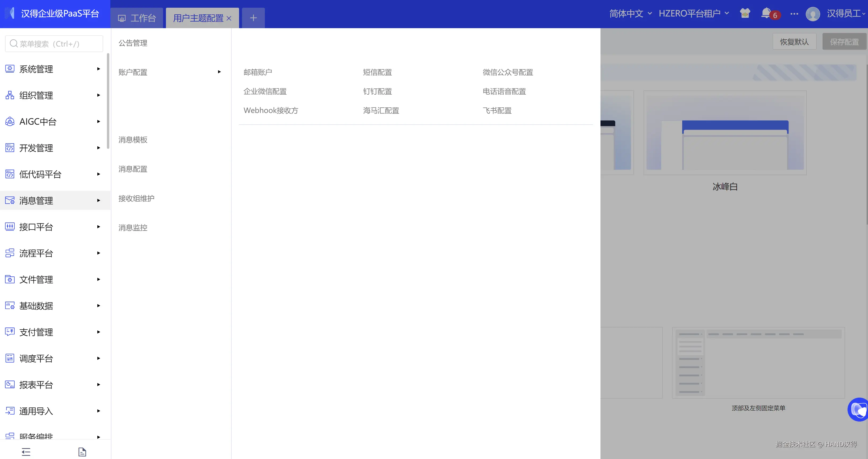This screenshot has width=868, height=459.
Task: Expand the 账户配置 submenu arrow
Action: tap(219, 72)
